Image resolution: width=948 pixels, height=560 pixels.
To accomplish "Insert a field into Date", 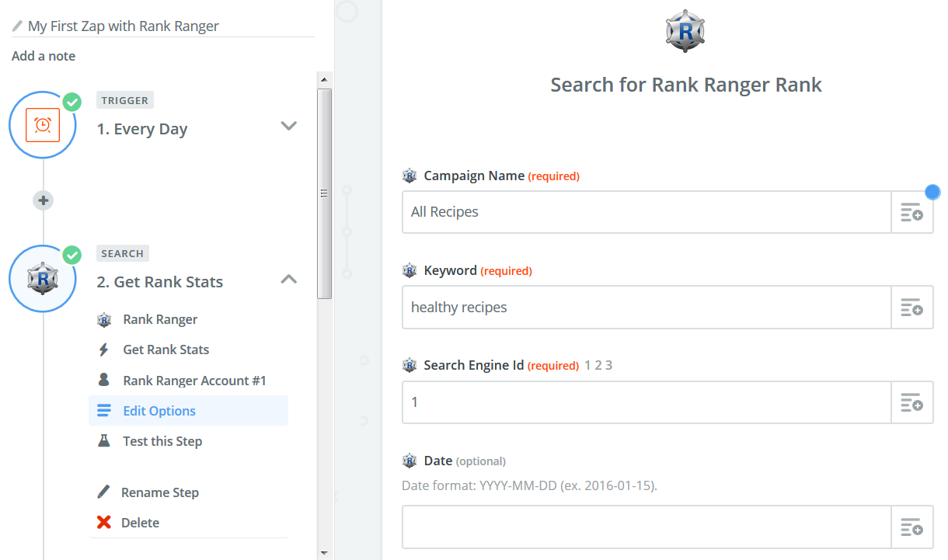I will pos(911,527).
